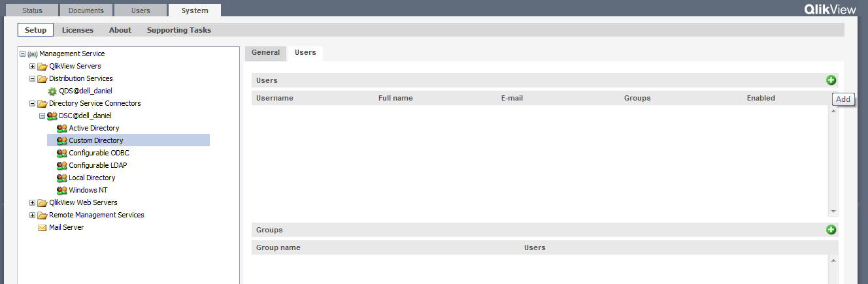The width and height of the screenshot is (868, 284).
Task: Switch to the Status tab
Action: pos(31,10)
